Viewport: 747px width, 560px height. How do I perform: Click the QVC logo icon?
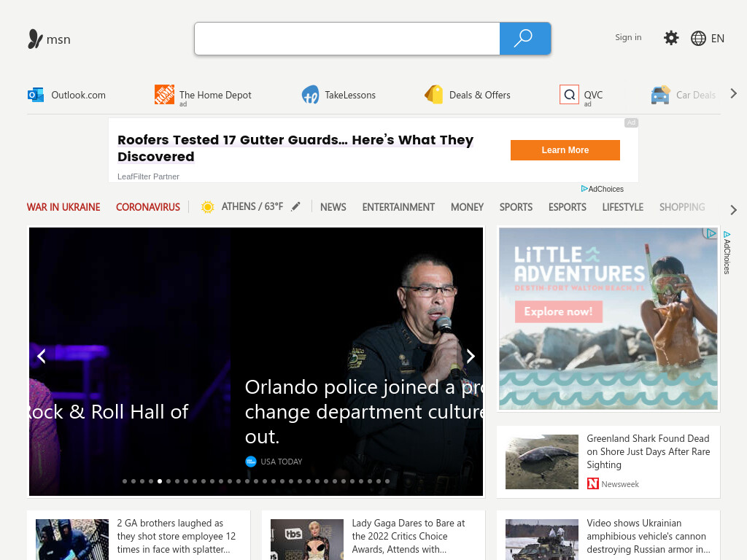(x=569, y=95)
